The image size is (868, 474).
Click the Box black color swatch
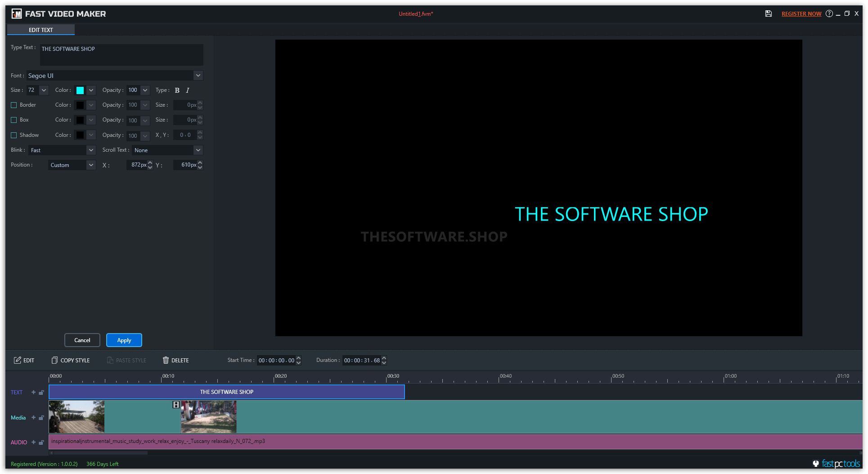tap(80, 120)
